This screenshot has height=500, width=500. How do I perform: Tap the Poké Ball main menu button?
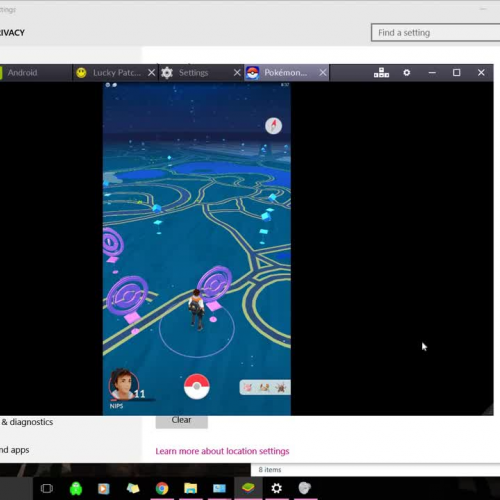[197, 387]
